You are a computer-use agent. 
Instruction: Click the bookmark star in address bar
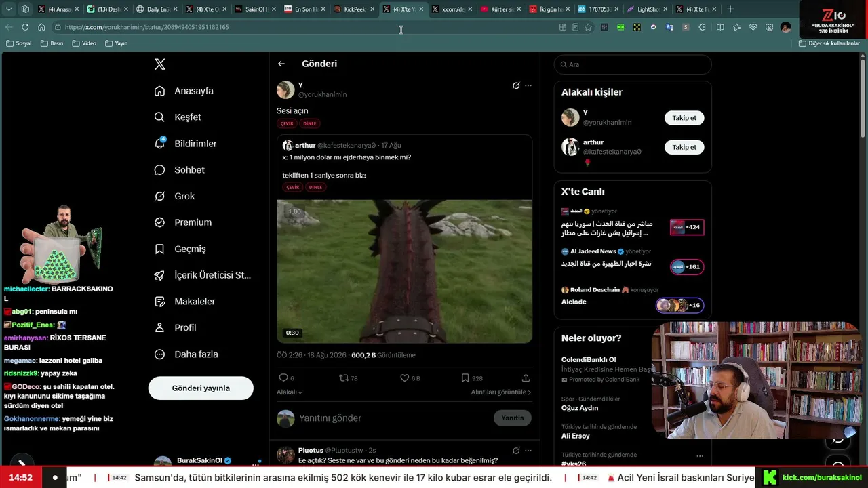coord(588,27)
